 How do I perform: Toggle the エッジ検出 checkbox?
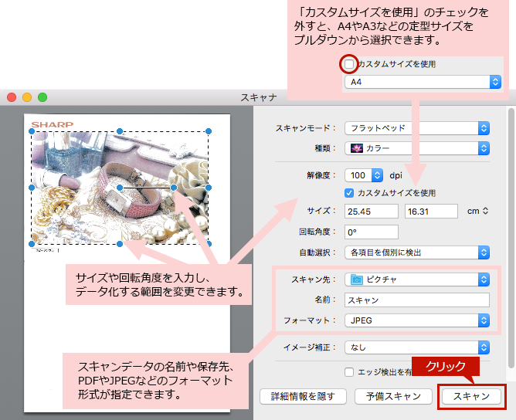pyautogui.click(x=349, y=372)
